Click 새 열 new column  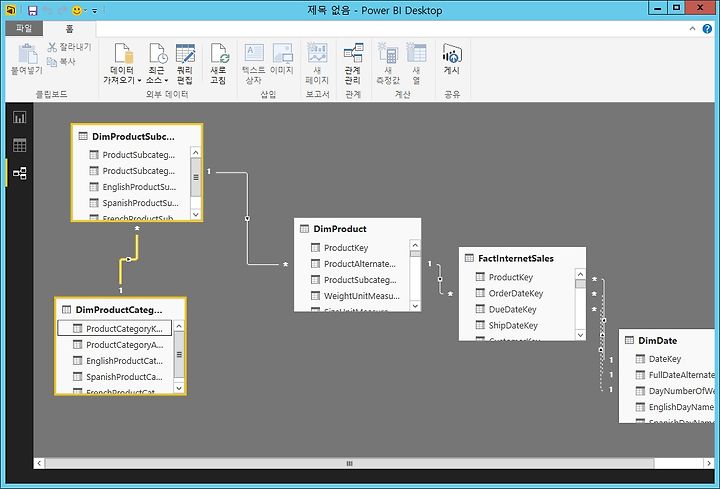416,64
